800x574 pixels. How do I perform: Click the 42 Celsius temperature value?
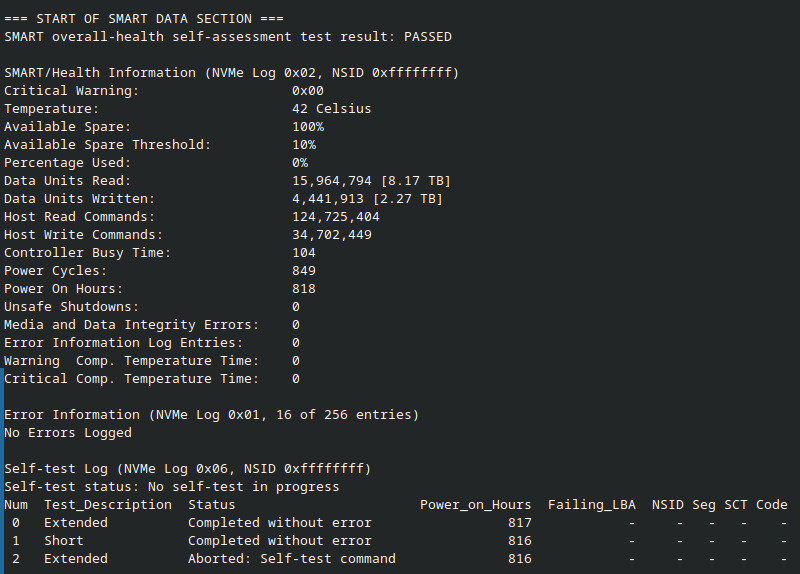click(332, 109)
